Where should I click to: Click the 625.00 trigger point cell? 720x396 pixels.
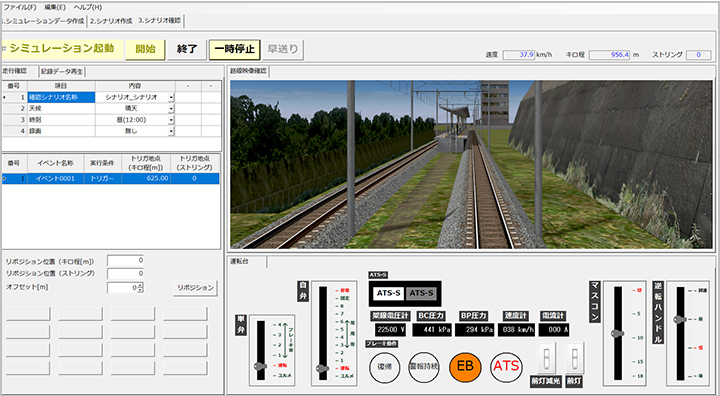146,178
